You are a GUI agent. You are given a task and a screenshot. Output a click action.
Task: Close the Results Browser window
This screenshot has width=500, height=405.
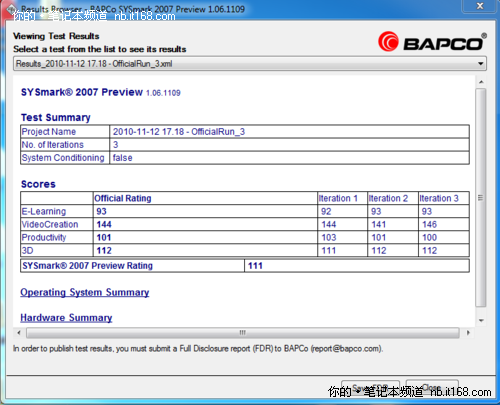click(x=480, y=6)
